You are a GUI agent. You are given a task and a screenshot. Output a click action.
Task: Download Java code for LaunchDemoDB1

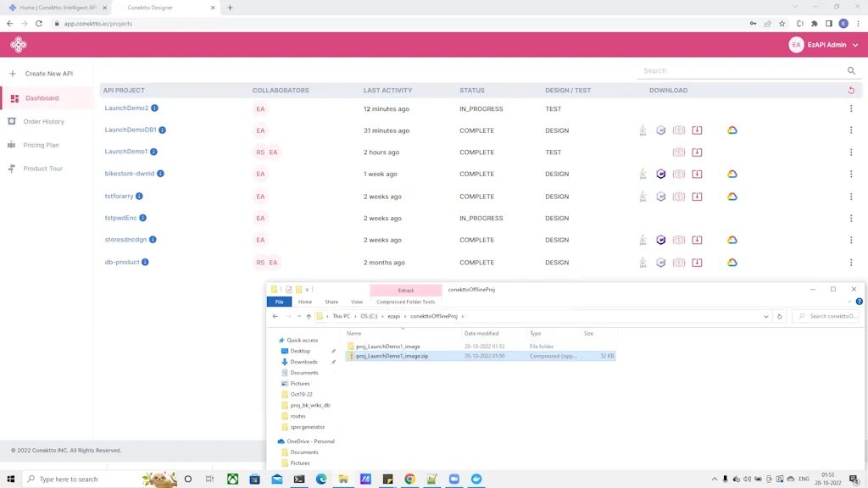643,130
